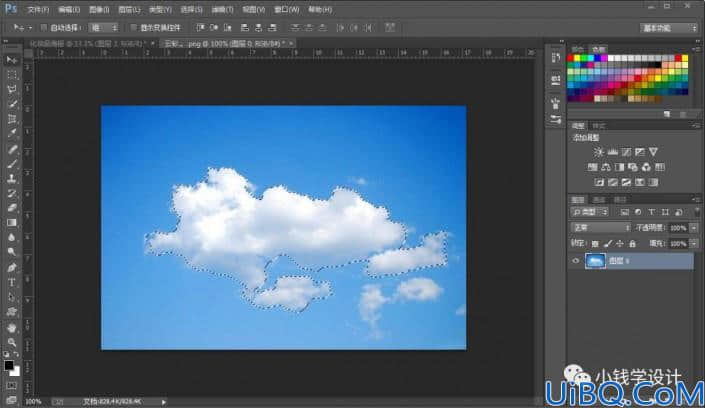
Task: Select the Spot Healing Brush tool
Action: point(12,149)
